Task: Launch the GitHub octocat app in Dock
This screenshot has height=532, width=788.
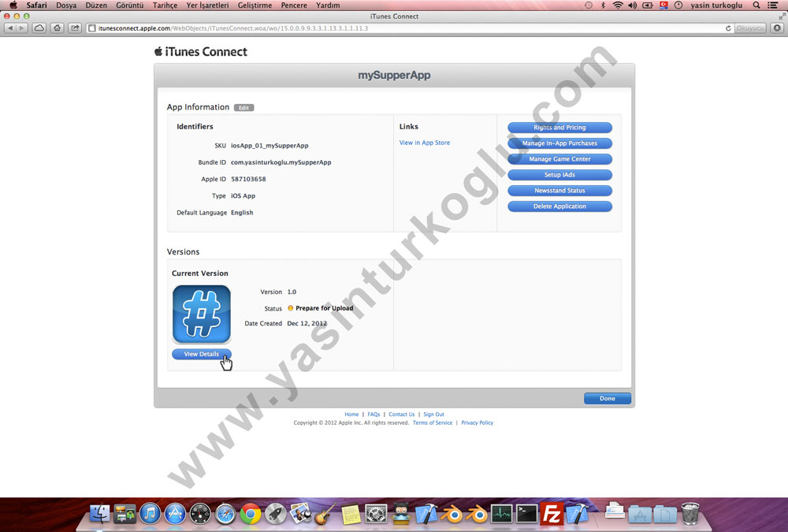Action: click(401, 514)
